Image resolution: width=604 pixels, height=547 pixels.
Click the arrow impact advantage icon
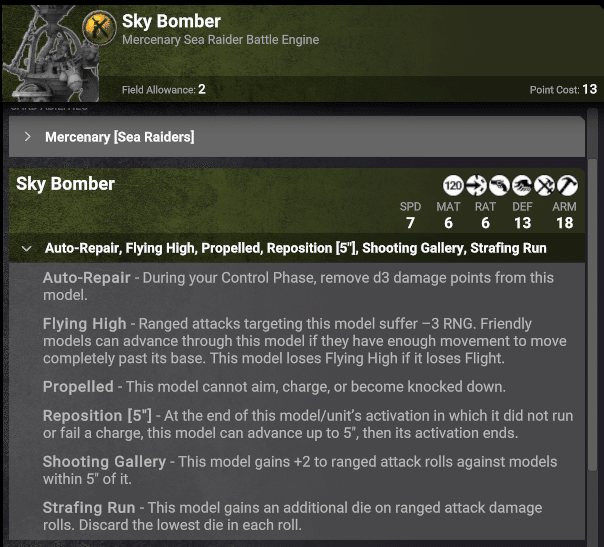[476, 185]
